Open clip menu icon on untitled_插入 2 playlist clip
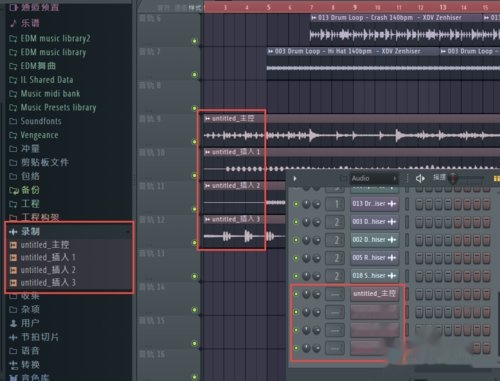Screen dimensions: 500x381 207,186
